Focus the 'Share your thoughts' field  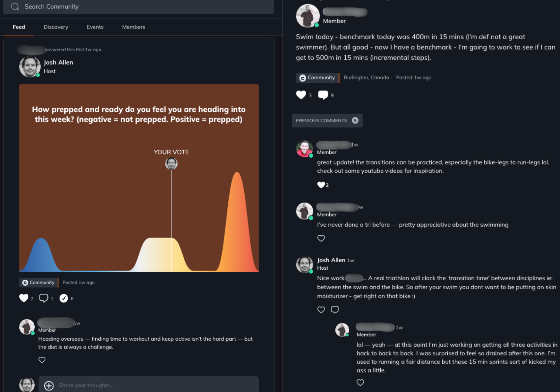click(x=149, y=385)
